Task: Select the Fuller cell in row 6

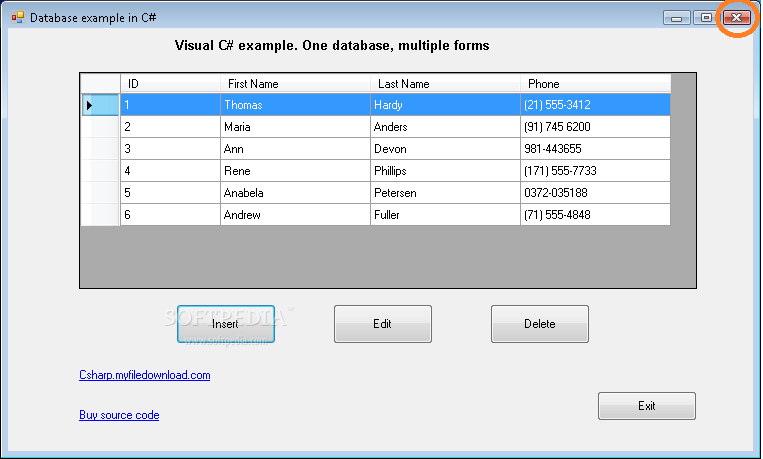Action: pos(445,215)
